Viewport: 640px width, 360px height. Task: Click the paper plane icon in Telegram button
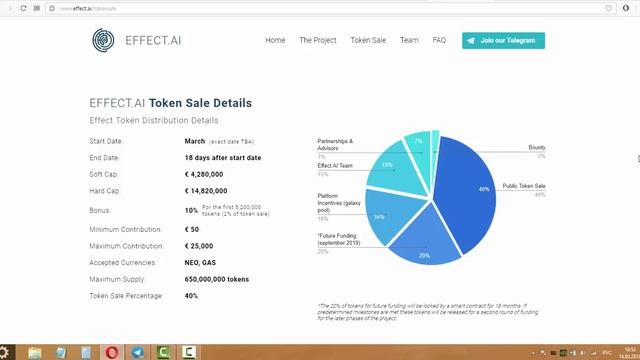pos(471,40)
